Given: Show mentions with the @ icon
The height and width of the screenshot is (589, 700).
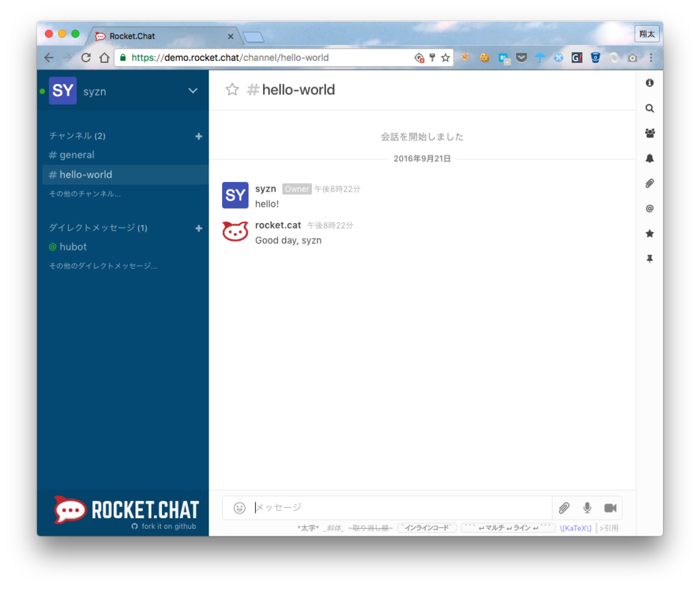Looking at the screenshot, I should click(x=649, y=208).
